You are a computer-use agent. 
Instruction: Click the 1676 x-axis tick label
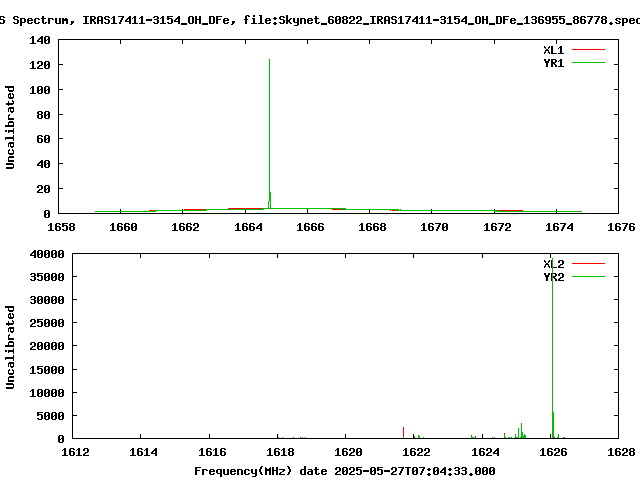coord(621,227)
